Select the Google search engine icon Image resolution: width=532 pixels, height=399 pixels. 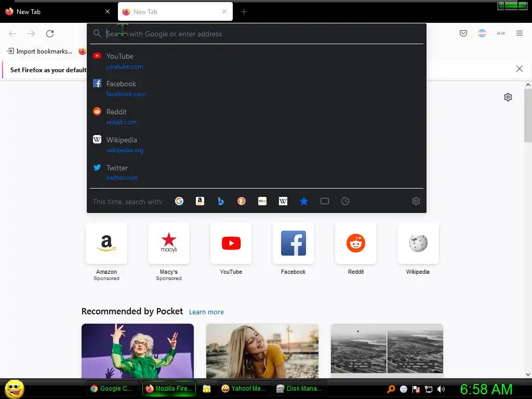pos(179,201)
